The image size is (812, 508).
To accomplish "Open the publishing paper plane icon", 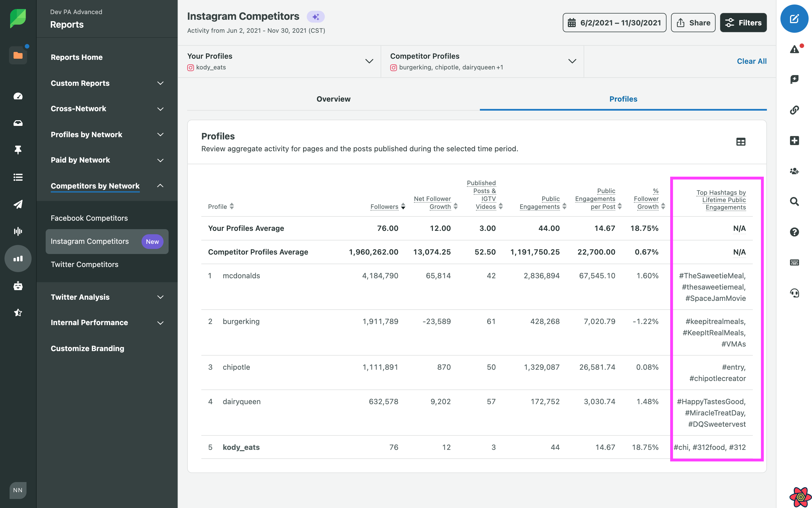I will (x=18, y=204).
